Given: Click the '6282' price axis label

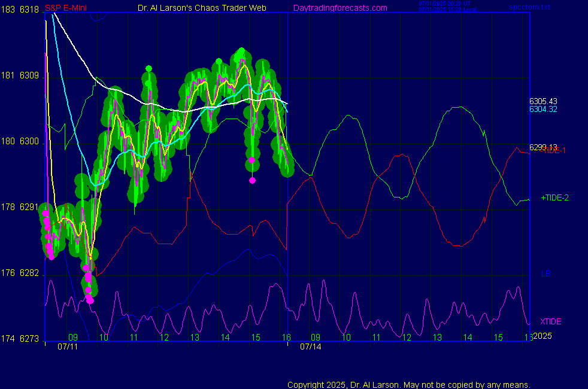Looking at the screenshot, I should 29,273.
